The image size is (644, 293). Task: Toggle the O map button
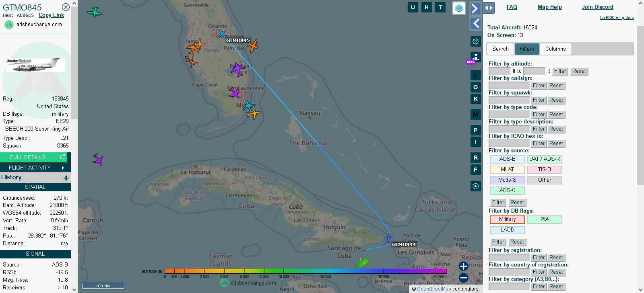(475, 87)
